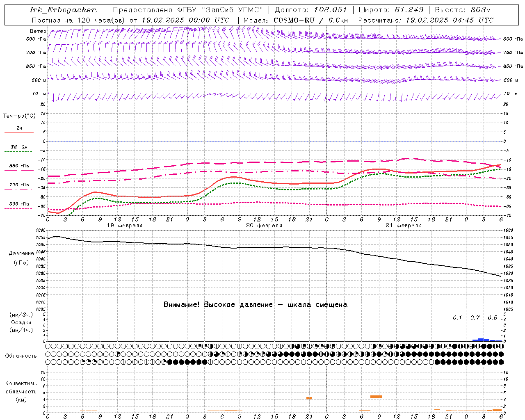The image size is (525, 420).
Task: Click the precipitation value 0.5
Action: tap(492, 317)
